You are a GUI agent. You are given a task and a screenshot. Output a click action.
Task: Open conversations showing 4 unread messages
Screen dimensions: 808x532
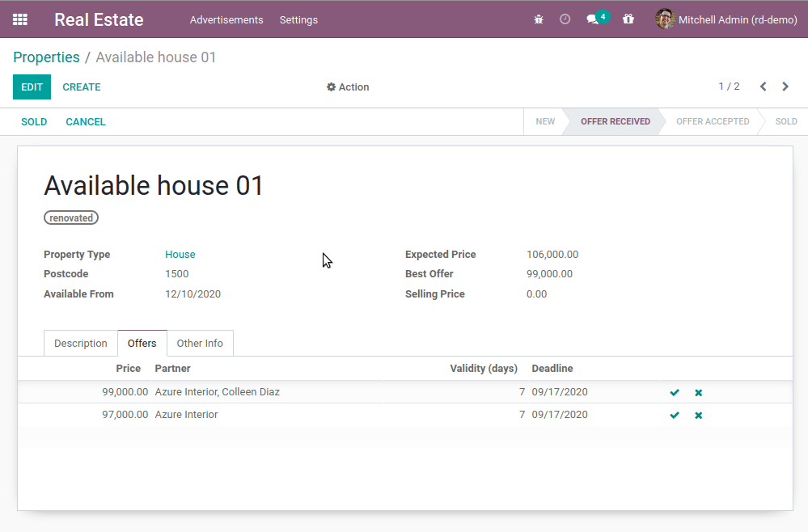coord(593,19)
